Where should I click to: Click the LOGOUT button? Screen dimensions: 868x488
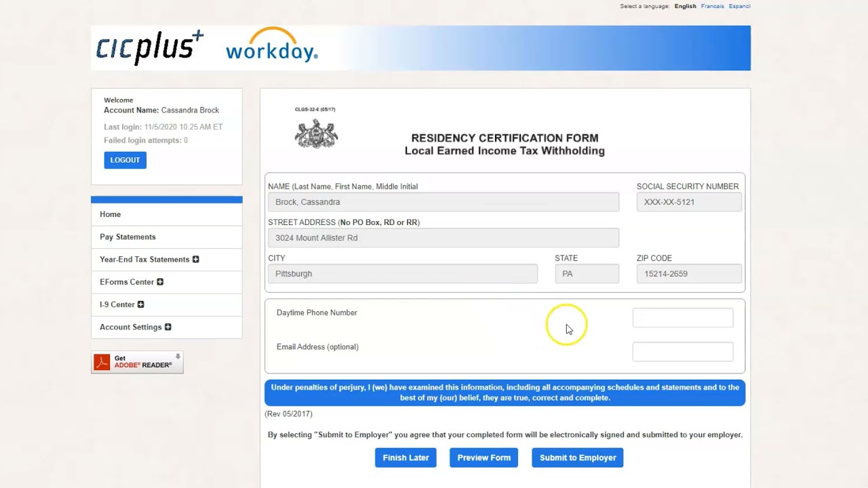click(125, 160)
